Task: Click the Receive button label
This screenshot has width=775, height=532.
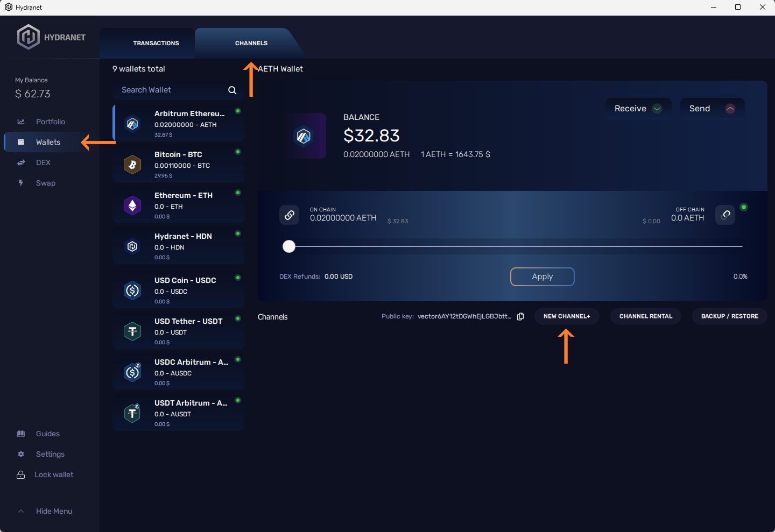Action: point(630,109)
